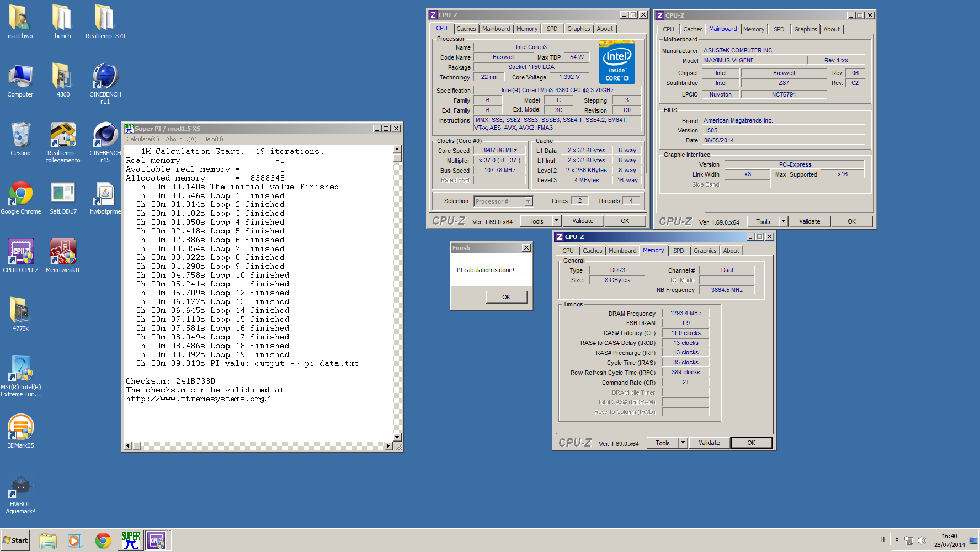The height and width of the screenshot is (552, 980).
Task: Click Super PI horizontal scrollbar right arrow
Action: pos(388,445)
